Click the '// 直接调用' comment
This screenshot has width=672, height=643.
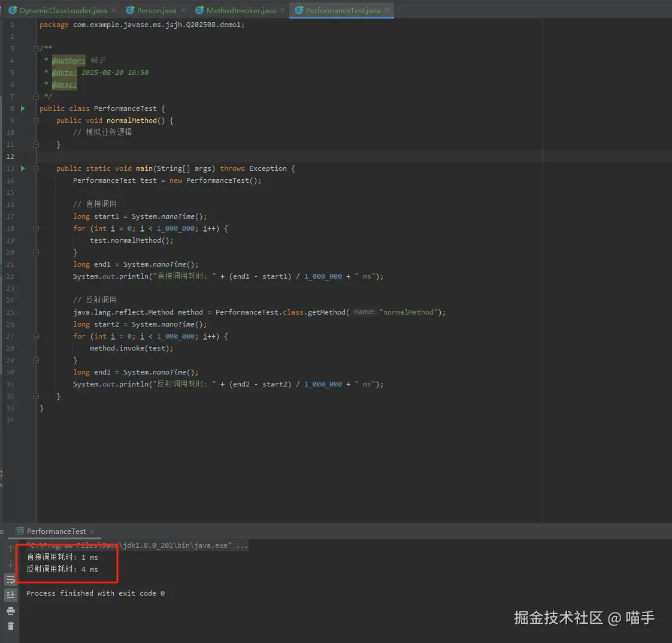coord(94,204)
